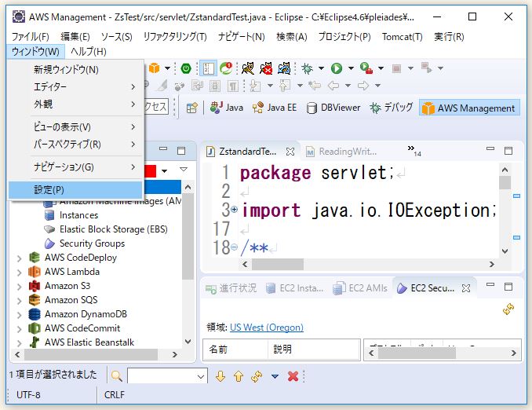Click the yellow up arrow find-previous icon
The height and width of the screenshot is (410, 532).
click(x=239, y=376)
